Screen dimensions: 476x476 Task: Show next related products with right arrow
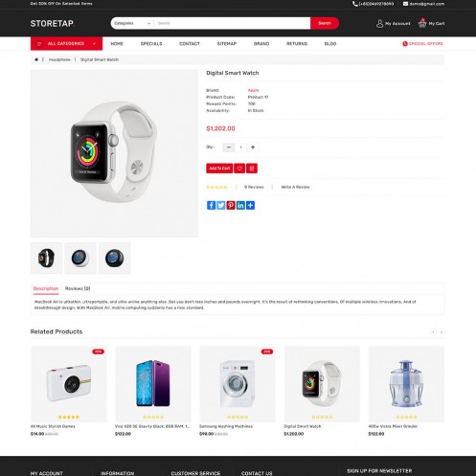coord(442,332)
